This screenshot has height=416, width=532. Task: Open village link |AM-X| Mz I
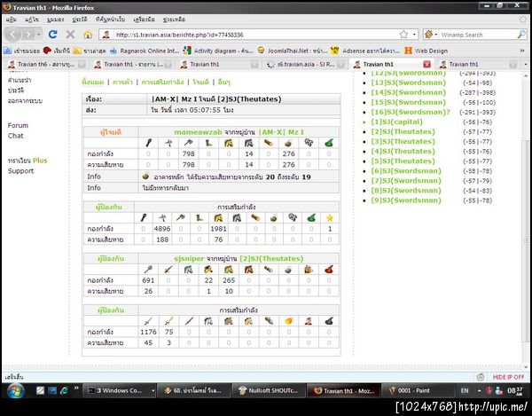pos(281,132)
